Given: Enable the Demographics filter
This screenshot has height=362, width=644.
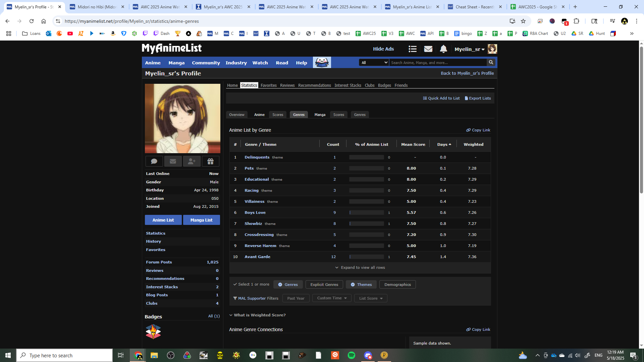Looking at the screenshot, I should click(397, 285).
